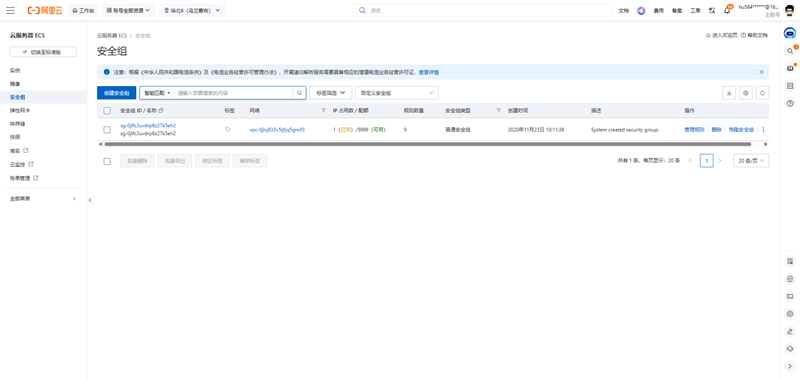This screenshot has width=800, height=379.
Task: Open the table column settings gear icon
Action: (746, 93)
